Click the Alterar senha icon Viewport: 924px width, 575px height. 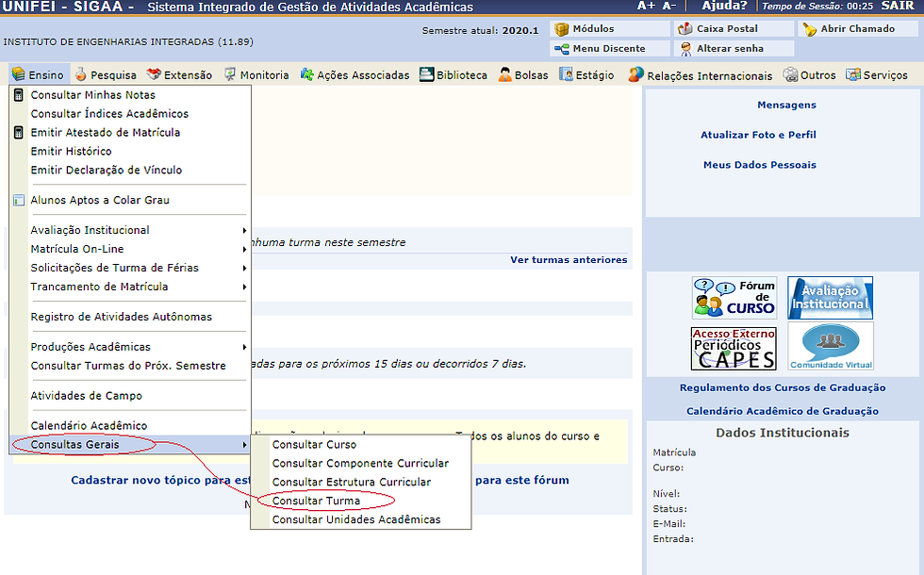pos(685,49)
